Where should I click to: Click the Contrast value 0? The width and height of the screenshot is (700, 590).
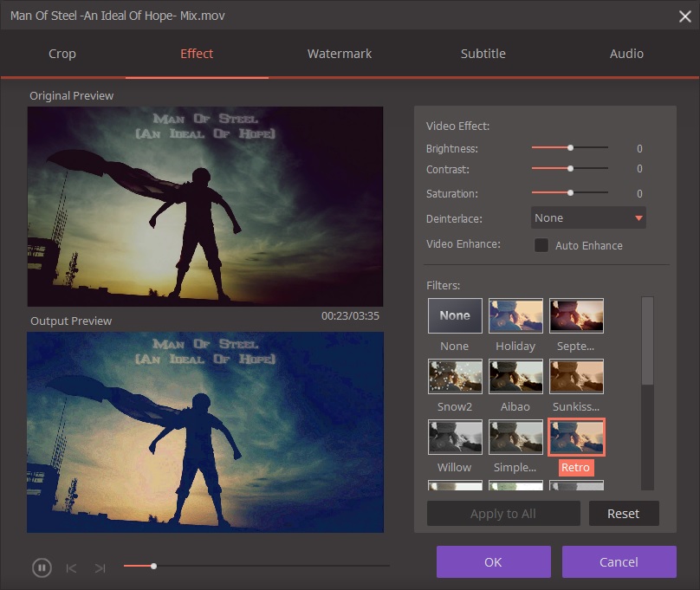click(639, 169)
